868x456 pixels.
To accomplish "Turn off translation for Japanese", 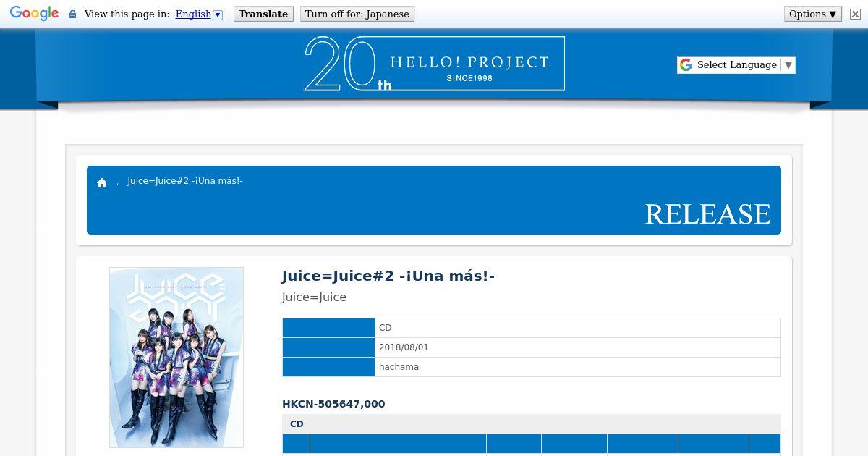I will coord(357,14).
